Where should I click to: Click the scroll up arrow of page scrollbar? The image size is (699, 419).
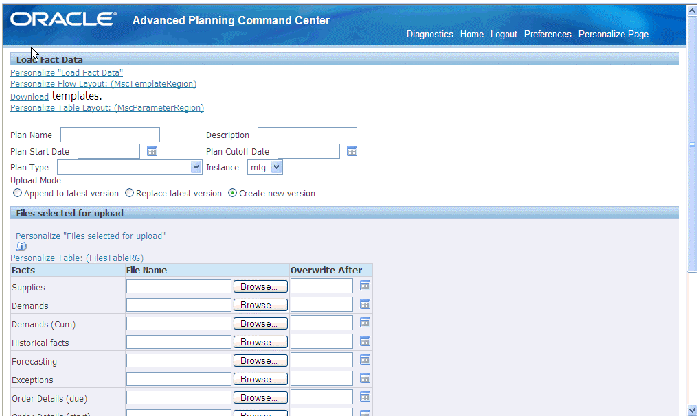pyautogui.click(x=692, y=10)
